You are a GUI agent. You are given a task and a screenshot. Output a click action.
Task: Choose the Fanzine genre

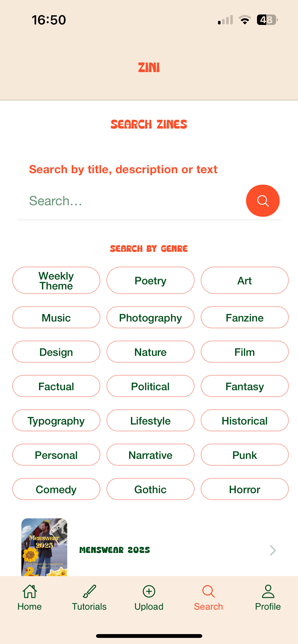[245, 317]
